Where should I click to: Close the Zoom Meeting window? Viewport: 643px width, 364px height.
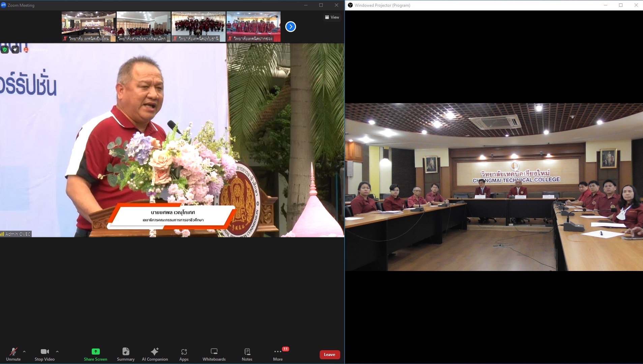point(337,5)
